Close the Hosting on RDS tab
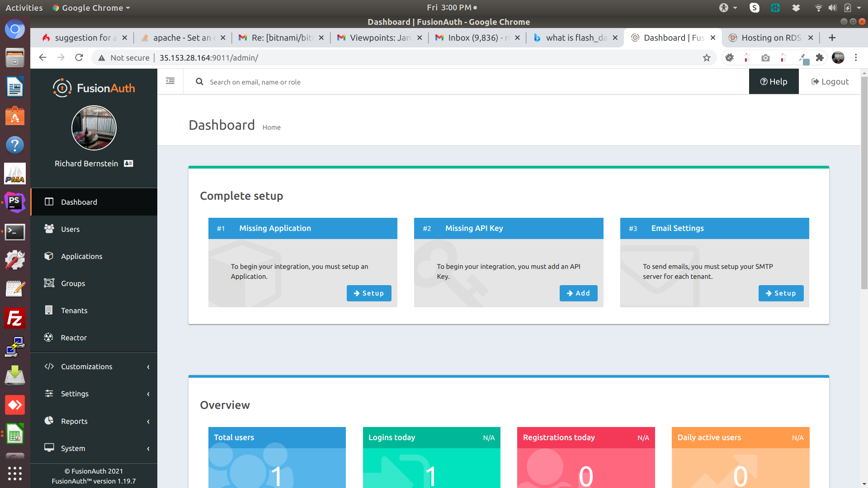The width and height of the screenshot is (868, 488). pos(811,38)
